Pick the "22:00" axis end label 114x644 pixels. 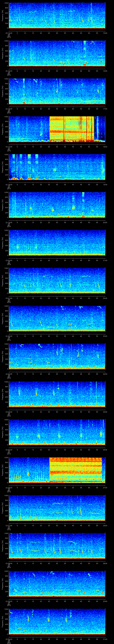105,298
